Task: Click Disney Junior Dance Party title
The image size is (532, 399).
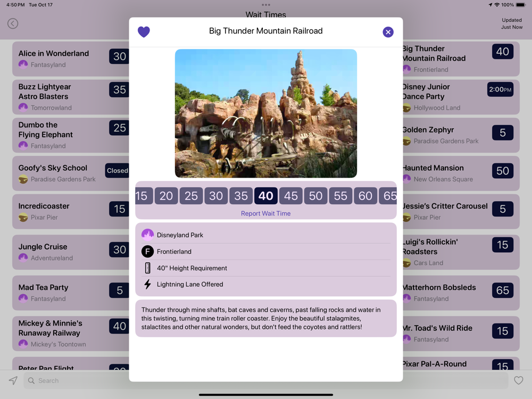Action: click(x=426, y=92)
